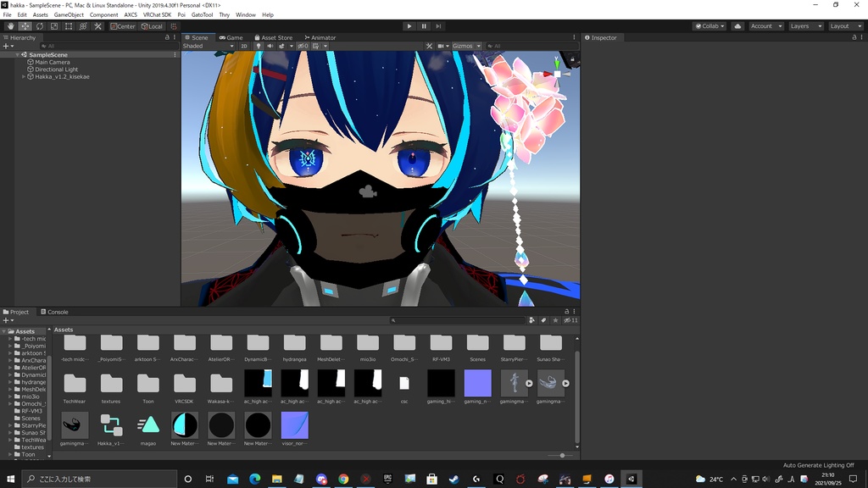Switch to the Game tab
Screen dimensions: 868x488
click(231, 37)
